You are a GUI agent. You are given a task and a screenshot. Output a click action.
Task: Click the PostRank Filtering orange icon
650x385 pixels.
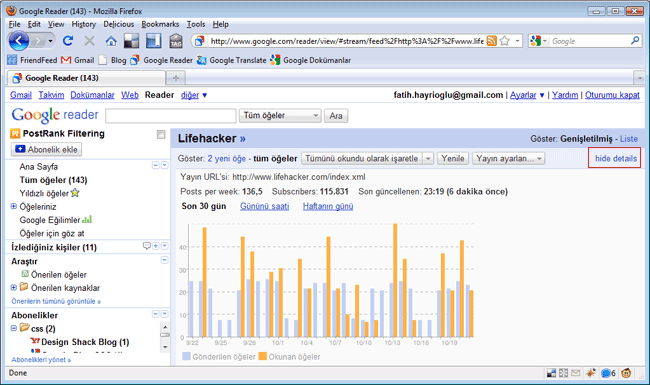click(x=15, y=133)
